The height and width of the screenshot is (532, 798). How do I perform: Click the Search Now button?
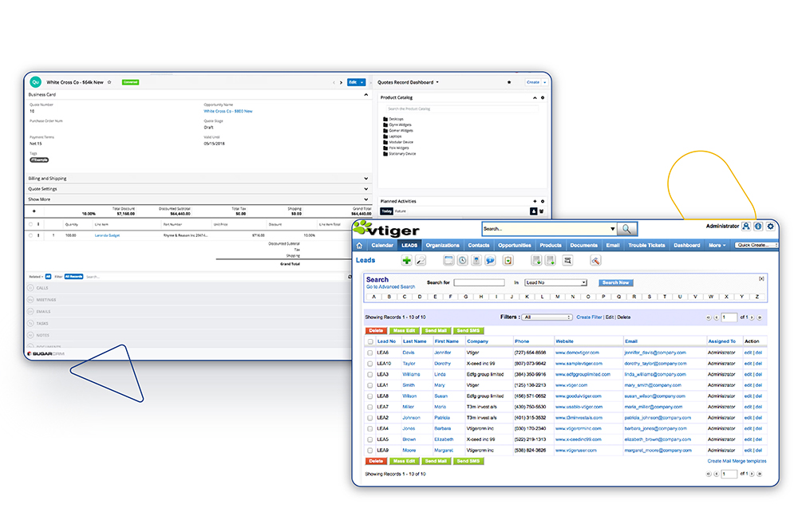(x=616, y=283)
